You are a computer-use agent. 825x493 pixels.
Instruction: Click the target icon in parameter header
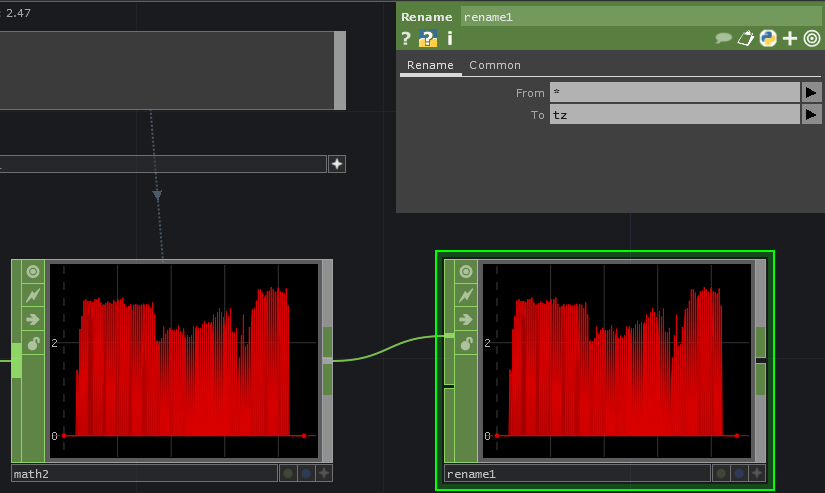click(x=812, y=39)
